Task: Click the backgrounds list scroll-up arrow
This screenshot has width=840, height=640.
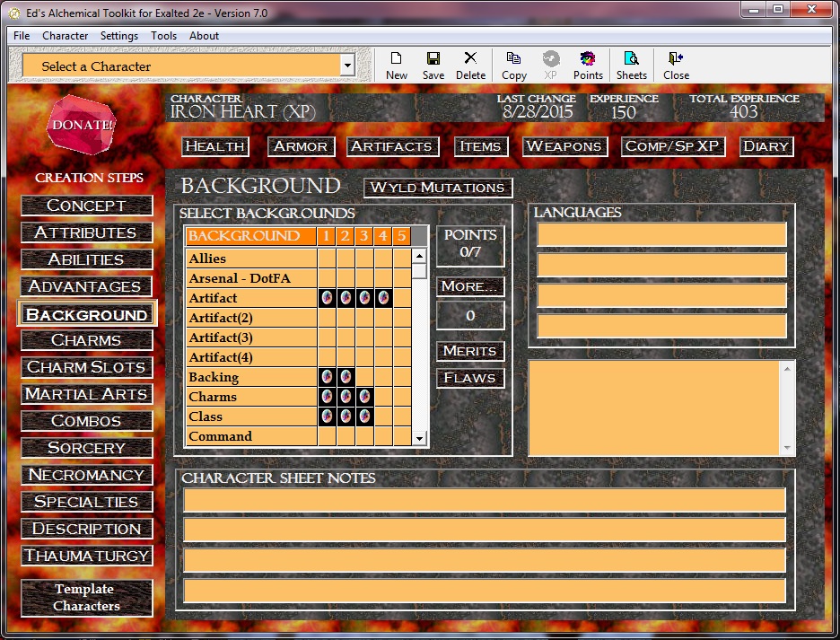Action: coord(419,256)
